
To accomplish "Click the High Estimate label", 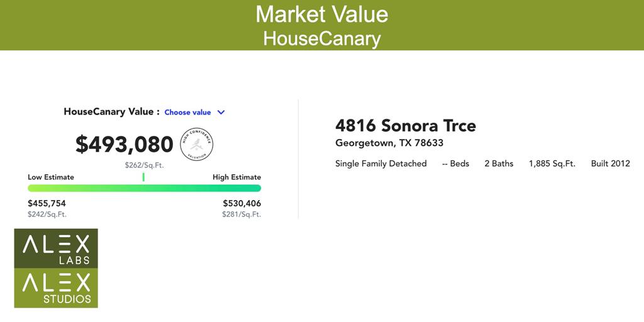I will point(236,177).
